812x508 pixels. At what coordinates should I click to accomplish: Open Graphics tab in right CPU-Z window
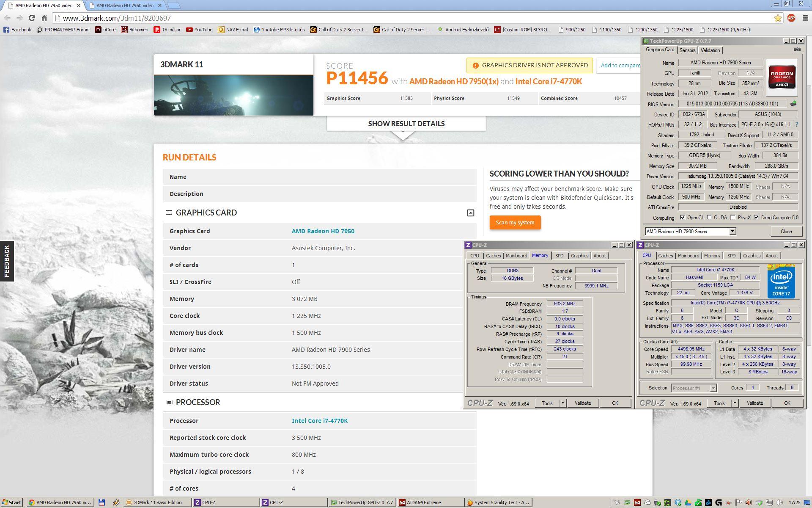tap(752, 256)
